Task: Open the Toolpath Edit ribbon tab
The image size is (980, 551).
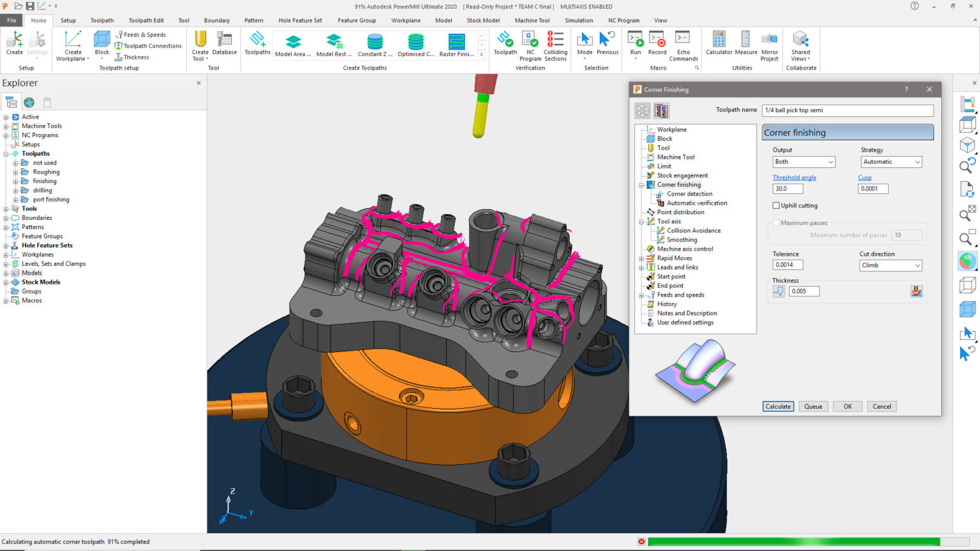Action: pyautogui.click(x=146, y=20)
